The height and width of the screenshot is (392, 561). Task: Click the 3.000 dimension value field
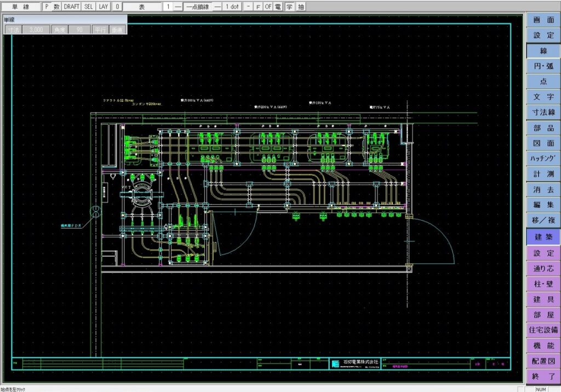pos(37,30)
